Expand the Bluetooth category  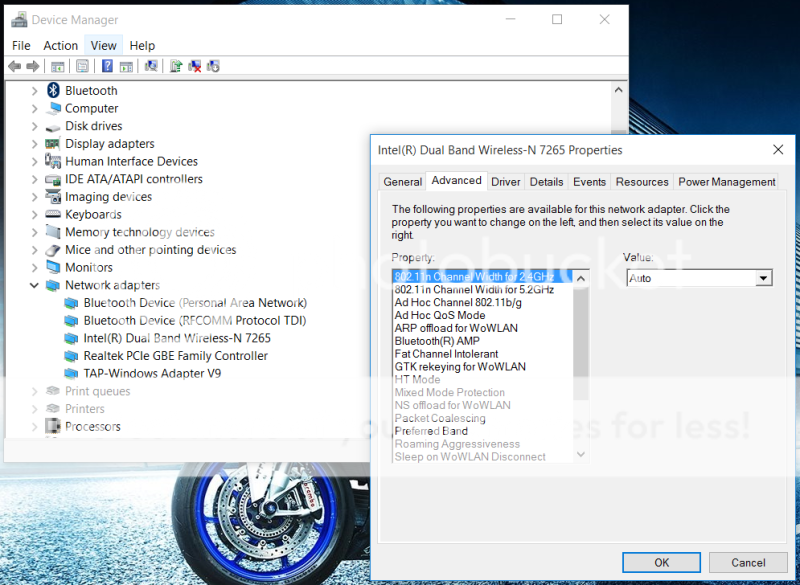[34, 91]
